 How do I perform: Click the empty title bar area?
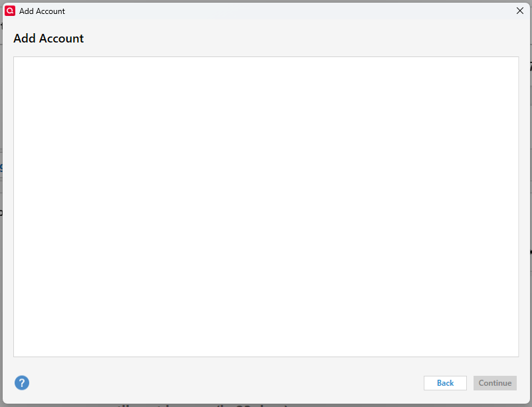pyautogui.click(x=288, y=11)
